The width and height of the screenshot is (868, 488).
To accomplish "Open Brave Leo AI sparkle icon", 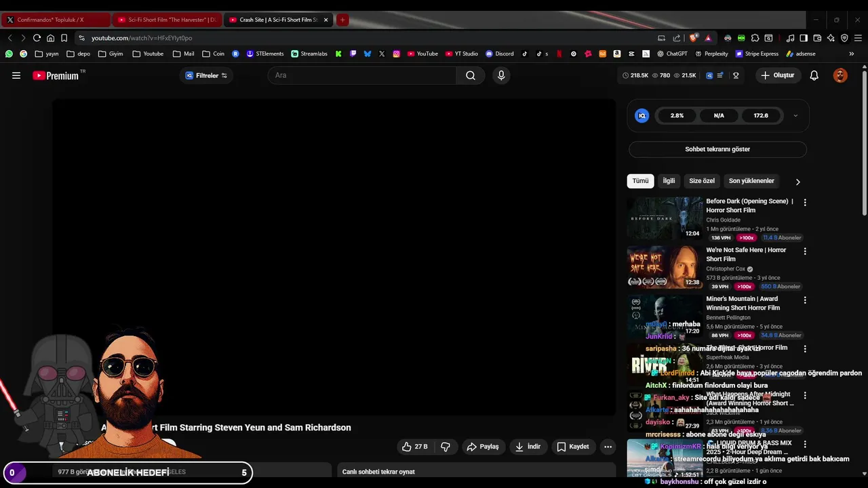I will coord(831,38).
